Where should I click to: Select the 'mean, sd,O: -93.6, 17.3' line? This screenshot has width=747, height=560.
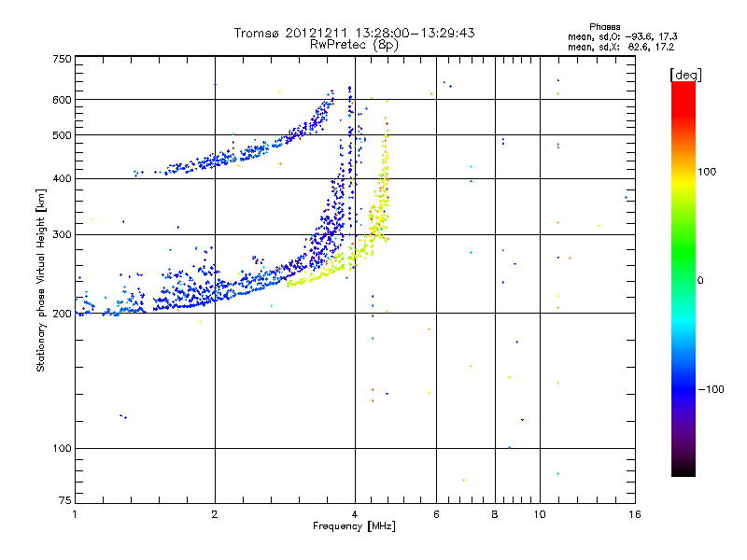point(622,36)
